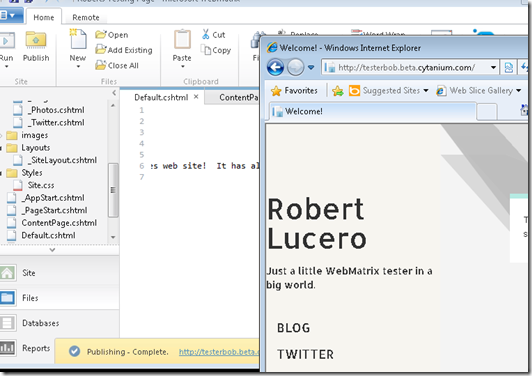Open the dropdown arrow under Paste
The width and height of the screenshot is (532, 376).
183,67
